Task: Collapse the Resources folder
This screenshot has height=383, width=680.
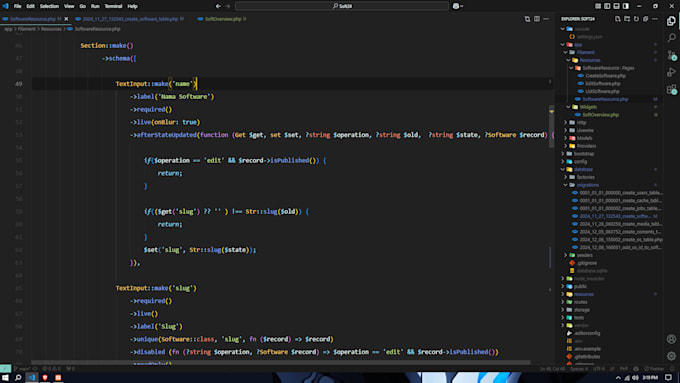Action: click(x=569, y=60)
